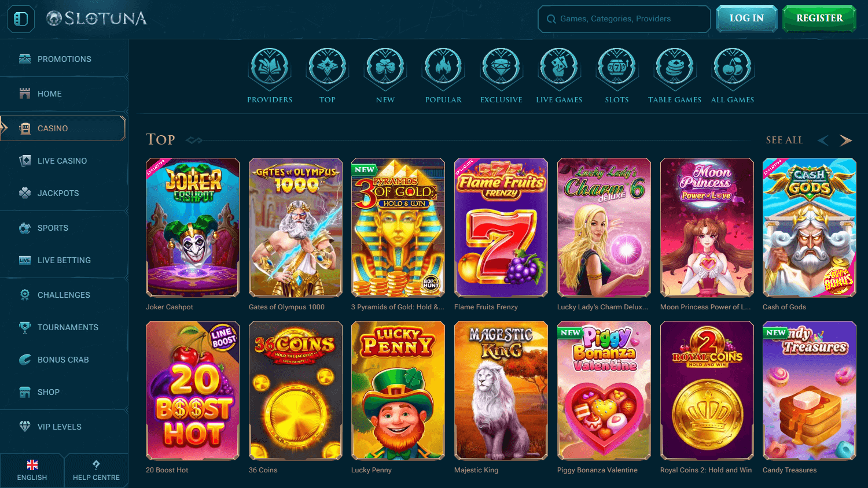
Task: Click the Log In button
Action: point(746,19)
